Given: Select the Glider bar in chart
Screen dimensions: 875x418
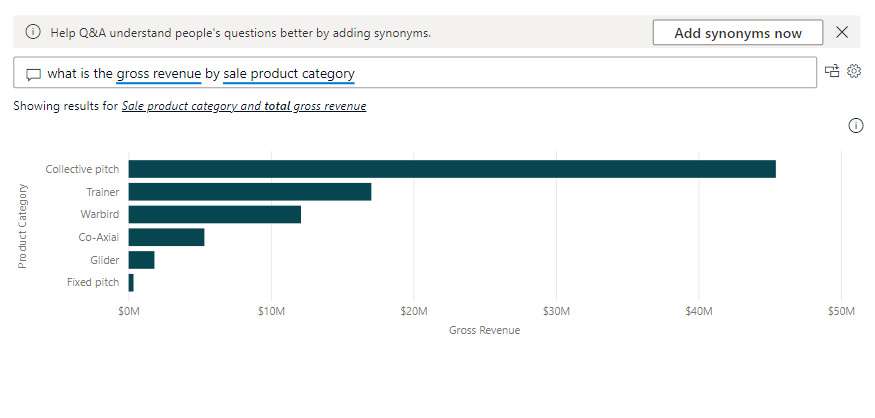Looking at the screenshot, I should (x=141, y=260).
